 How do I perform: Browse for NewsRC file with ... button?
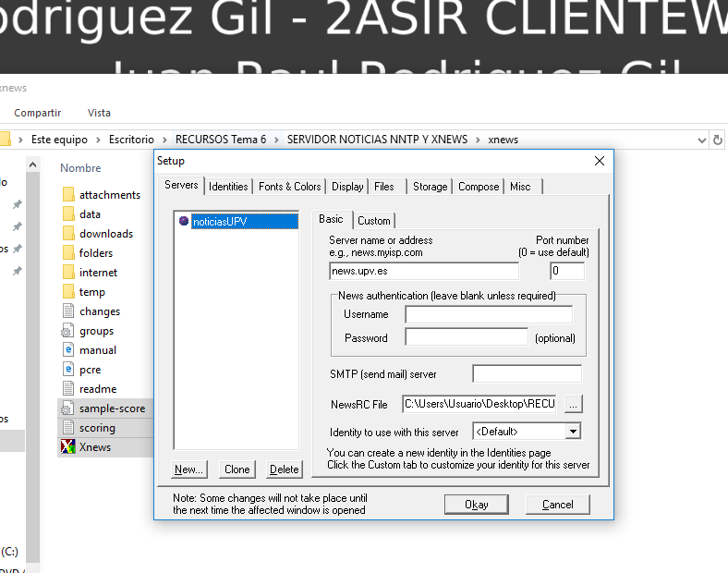pyautogui.click(x=574, y=405)
